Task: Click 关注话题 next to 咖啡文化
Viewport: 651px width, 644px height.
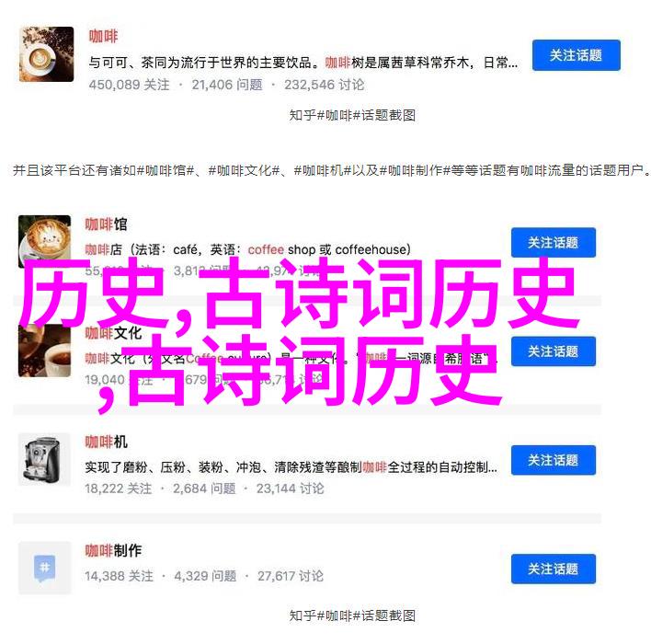Action: 554,351
